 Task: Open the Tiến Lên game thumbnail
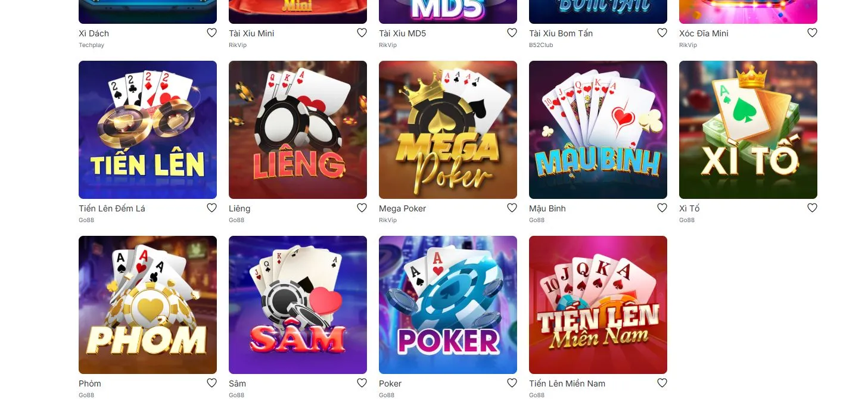click(148, 130)
